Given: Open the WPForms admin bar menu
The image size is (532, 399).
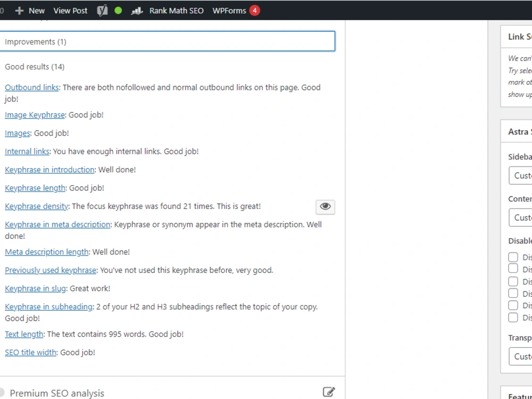Looking at the screenshot, I should coord(229,11).
